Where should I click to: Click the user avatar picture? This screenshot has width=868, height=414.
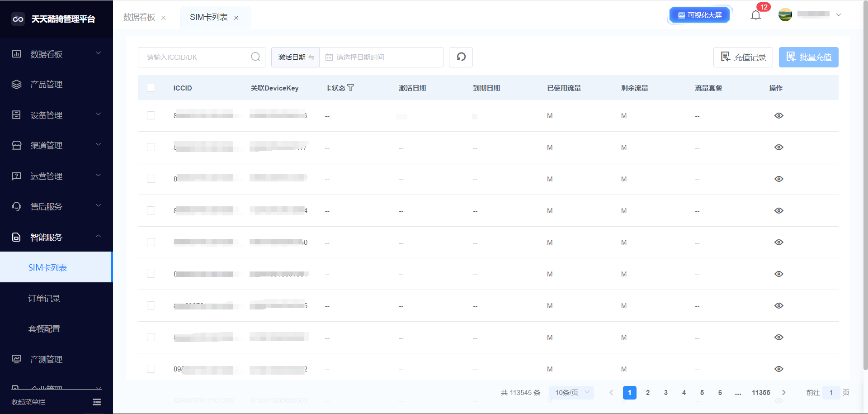coord(785,14)
